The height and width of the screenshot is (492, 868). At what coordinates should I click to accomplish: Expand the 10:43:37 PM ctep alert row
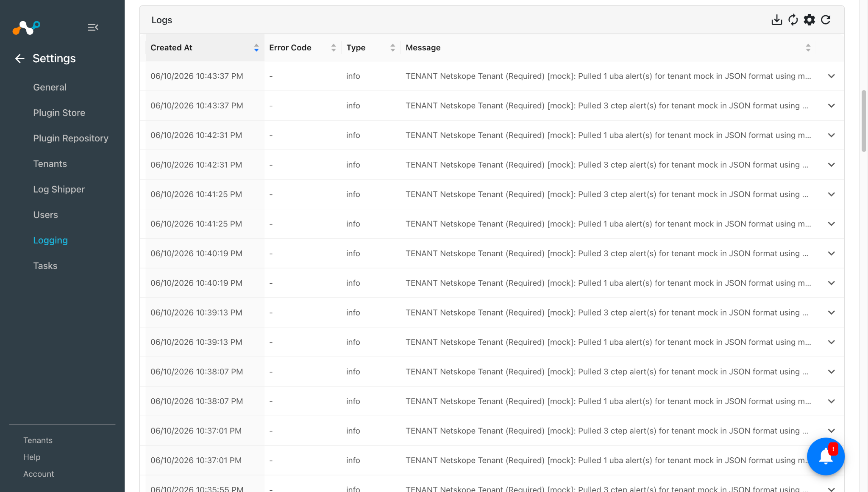[x=832, y=106]
